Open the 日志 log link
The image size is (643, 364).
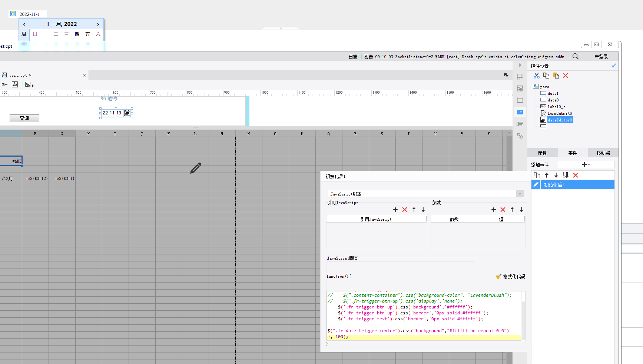tap(353, 57)
